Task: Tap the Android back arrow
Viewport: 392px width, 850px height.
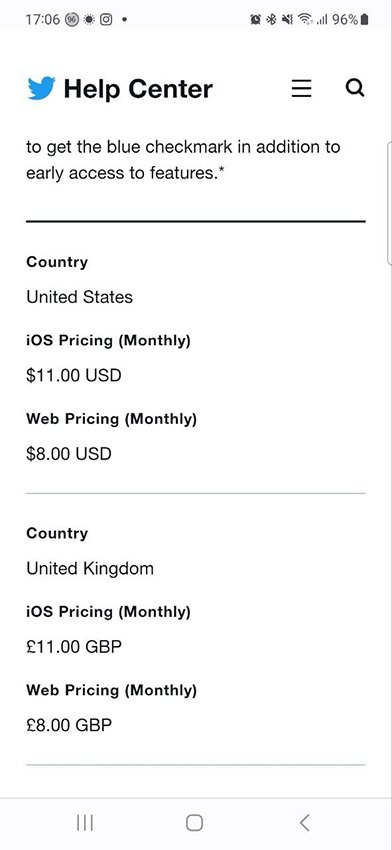Action: (x=305, y=823)
